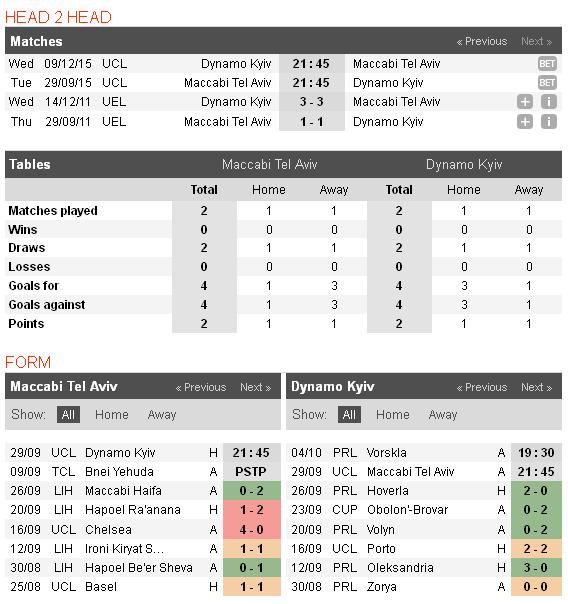Image resolution: width=568 pixels, height=604 pixels.
Task: Open Hapoel Be'er Sheva team link
Action: (139, 567)
